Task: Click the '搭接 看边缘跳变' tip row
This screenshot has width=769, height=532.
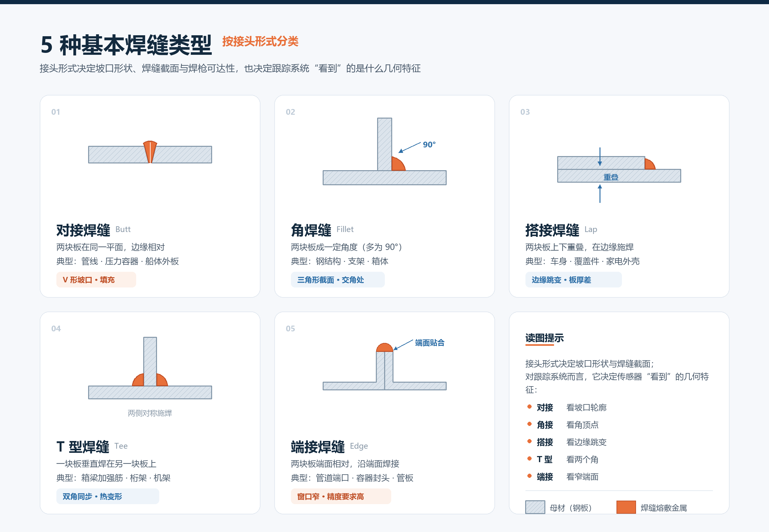Action: (x=567, y=442)
